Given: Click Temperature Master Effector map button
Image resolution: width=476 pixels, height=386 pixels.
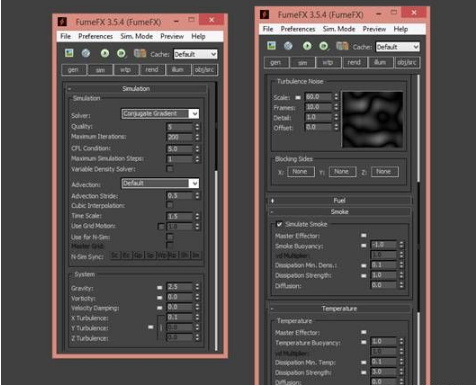Looking at the screenshot, I should [364, 332].
